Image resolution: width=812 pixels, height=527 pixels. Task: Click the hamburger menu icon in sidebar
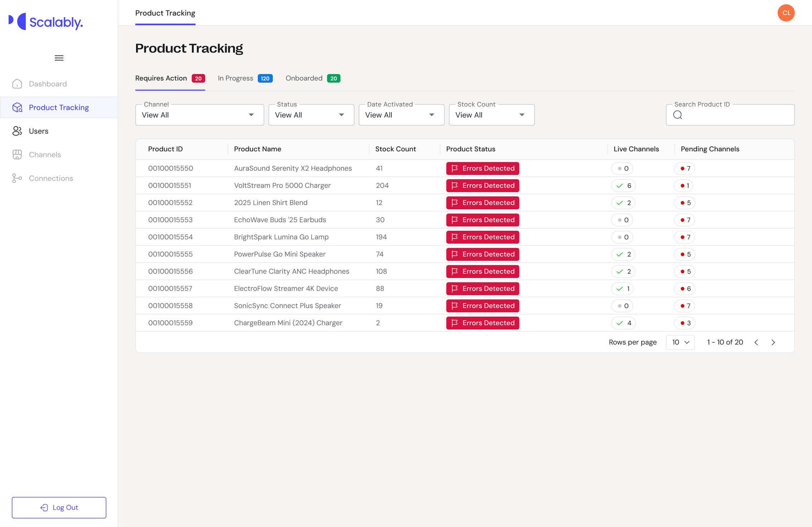pos(59,58)
